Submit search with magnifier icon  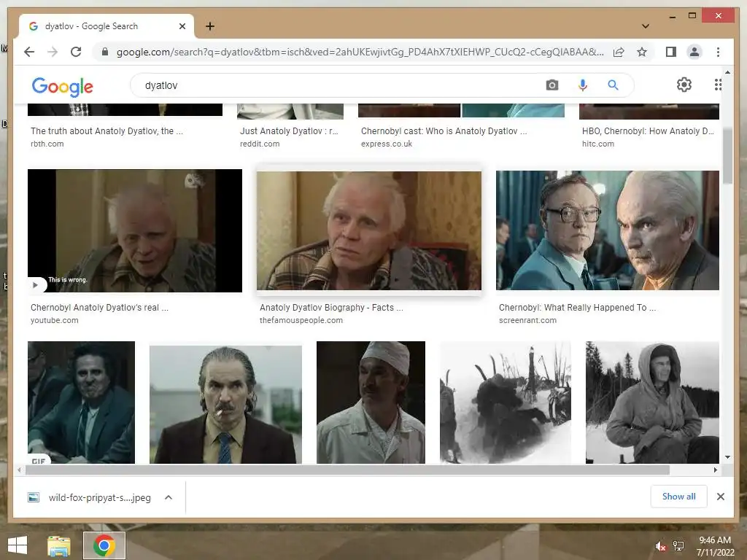pyautogui.click(x=613, y=85)
